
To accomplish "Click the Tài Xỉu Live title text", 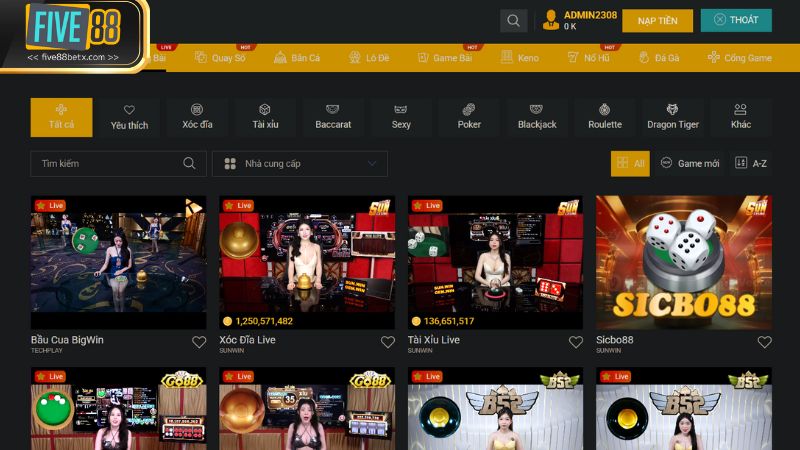I will [434, 340].
